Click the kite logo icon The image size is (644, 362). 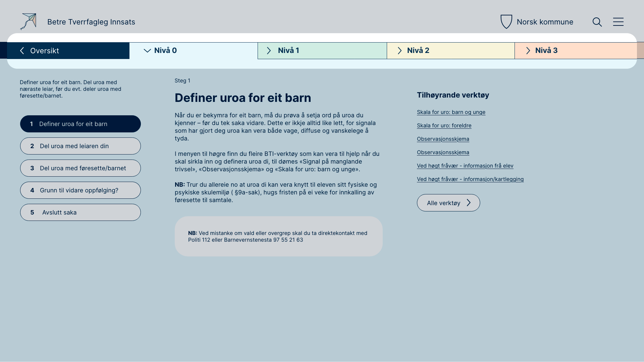(28, 22)
